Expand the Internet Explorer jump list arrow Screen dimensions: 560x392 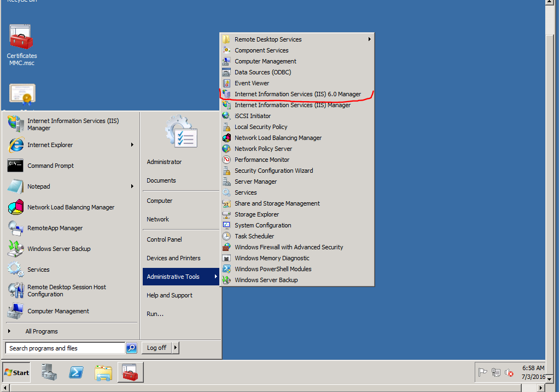(x=132, y=145)
